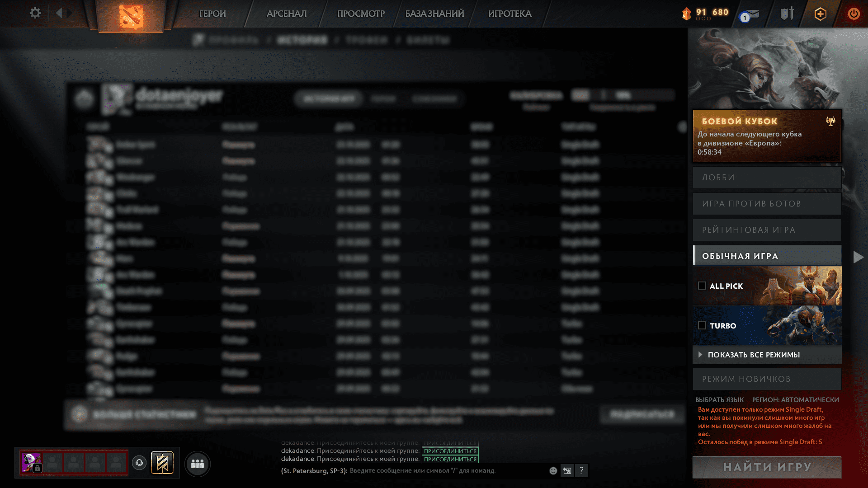Open the guild banner icon

pos(162,463)
